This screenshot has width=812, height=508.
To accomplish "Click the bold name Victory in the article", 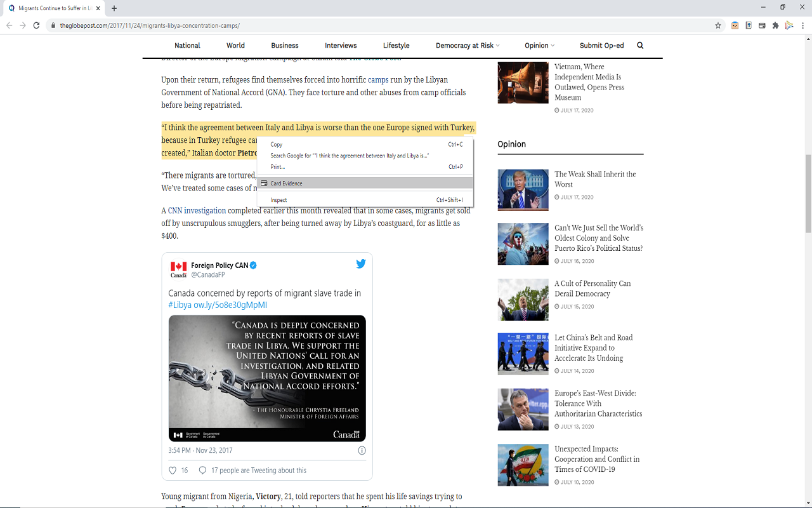I will (x=268, y=497).
